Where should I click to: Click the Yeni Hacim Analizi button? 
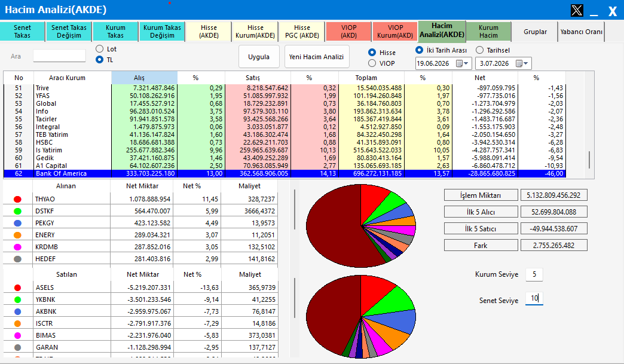click(317, 57)
